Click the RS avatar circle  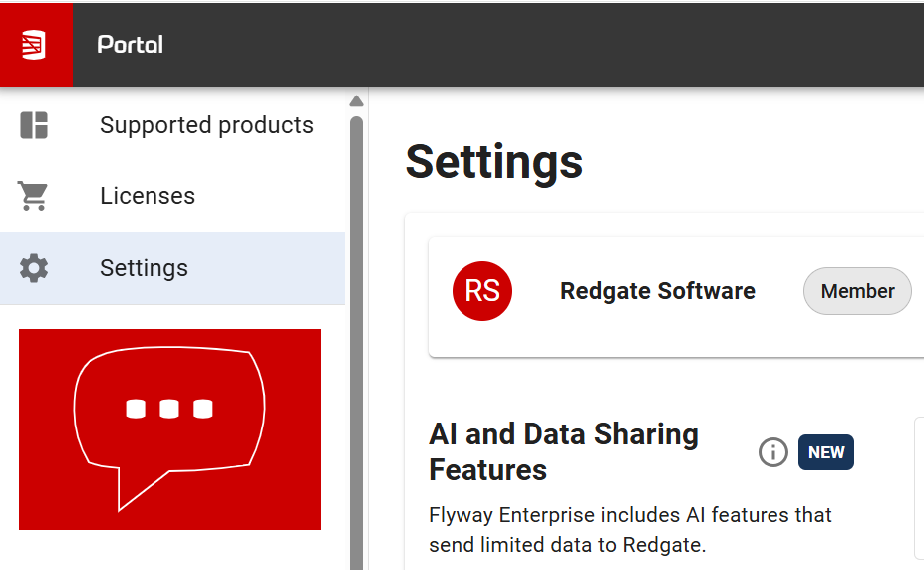click(x=482, y=291)
